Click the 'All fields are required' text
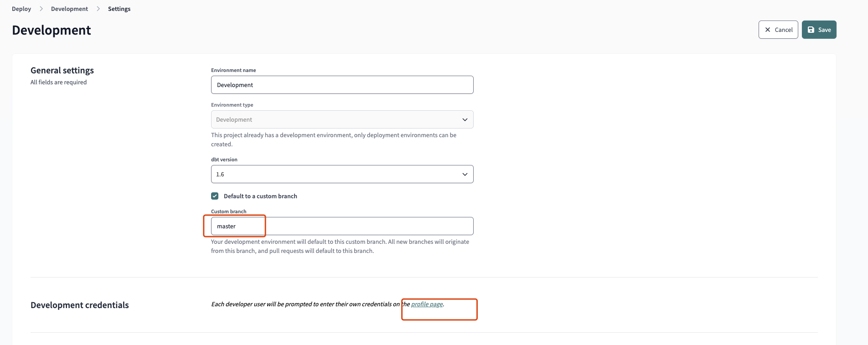 click(58, 82)
